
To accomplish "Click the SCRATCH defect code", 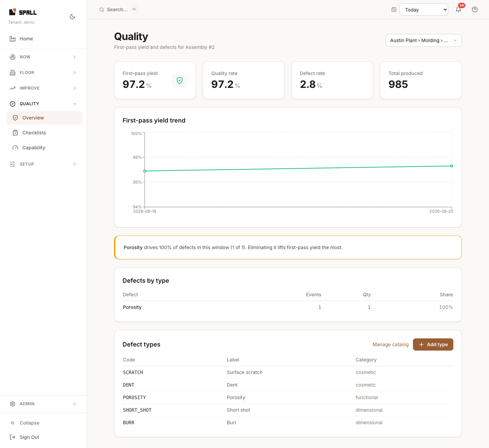I will (x=133, y=372).
